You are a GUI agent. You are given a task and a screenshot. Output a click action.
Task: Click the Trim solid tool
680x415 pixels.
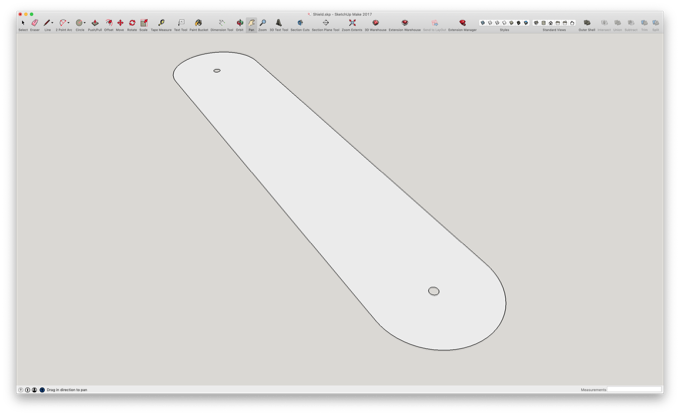(644, 23)
